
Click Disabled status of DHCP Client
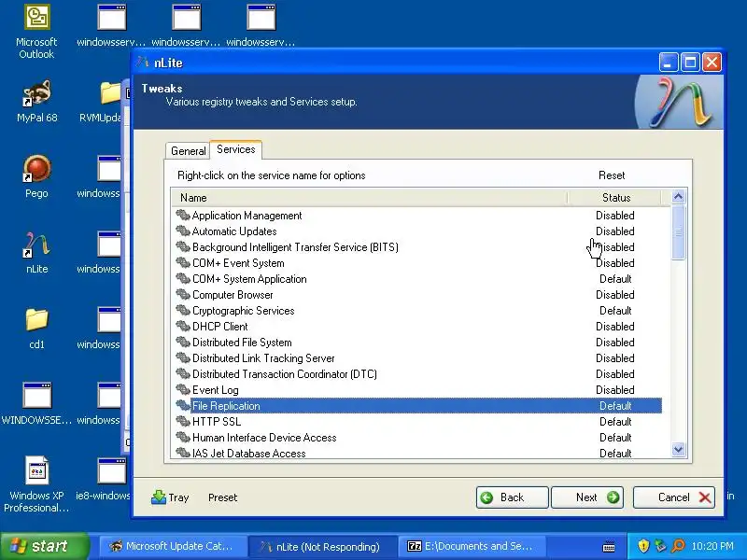click(615, 326)
